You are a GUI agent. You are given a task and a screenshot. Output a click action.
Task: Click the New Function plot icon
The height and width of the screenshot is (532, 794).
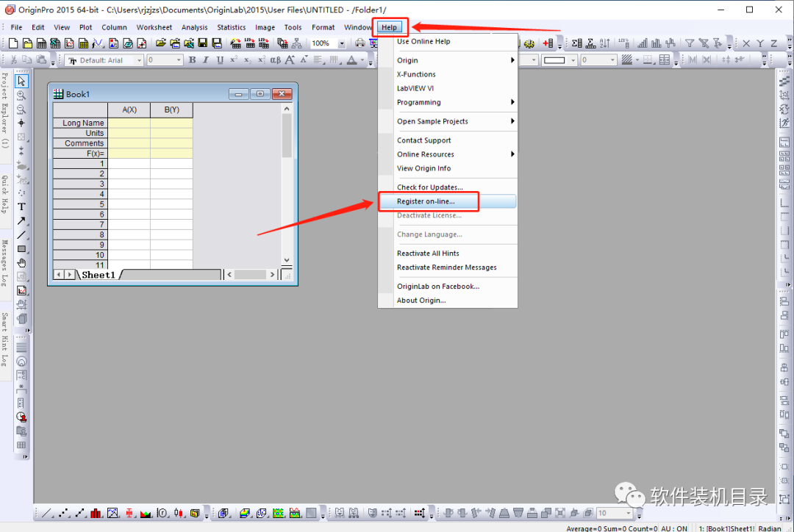coord(98,43)
